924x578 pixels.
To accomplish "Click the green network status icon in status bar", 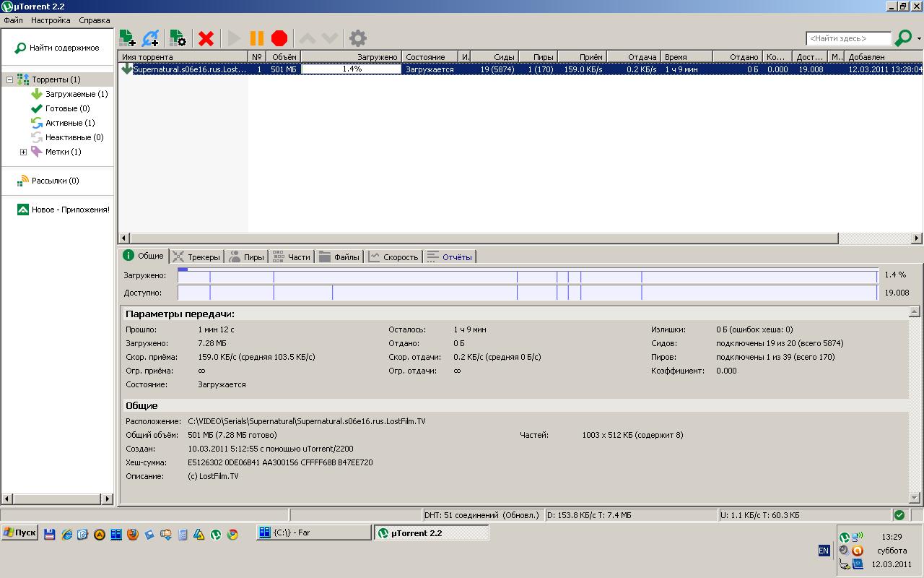I will pos(899,515).
